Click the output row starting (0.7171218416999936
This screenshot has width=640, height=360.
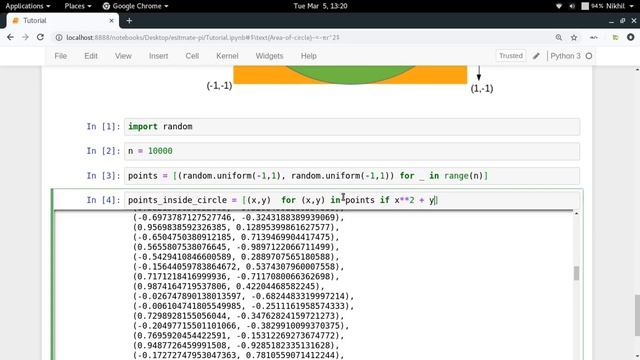[x=236, y=276]
